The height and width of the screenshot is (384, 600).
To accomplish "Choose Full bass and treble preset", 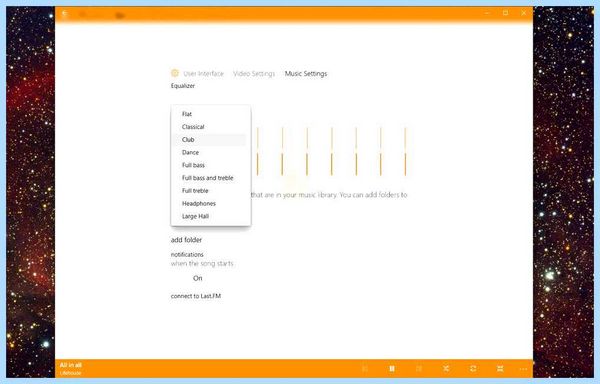I will tap(210, 178).
